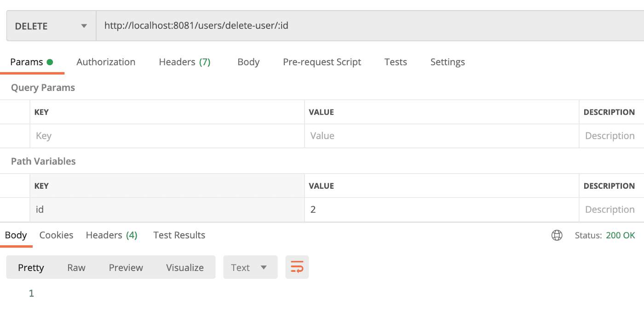Screen dimensions: 644x316
Task: Click response line number 1
Action: (x=31, y=293)
